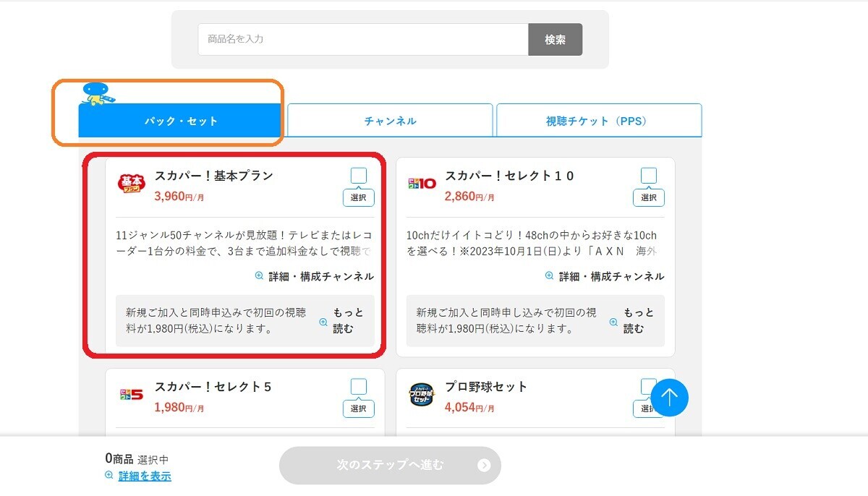This screenshot has width=868, height=496.
Task: Click 選択 on the 基本プラン card
Action: [358, 197]
